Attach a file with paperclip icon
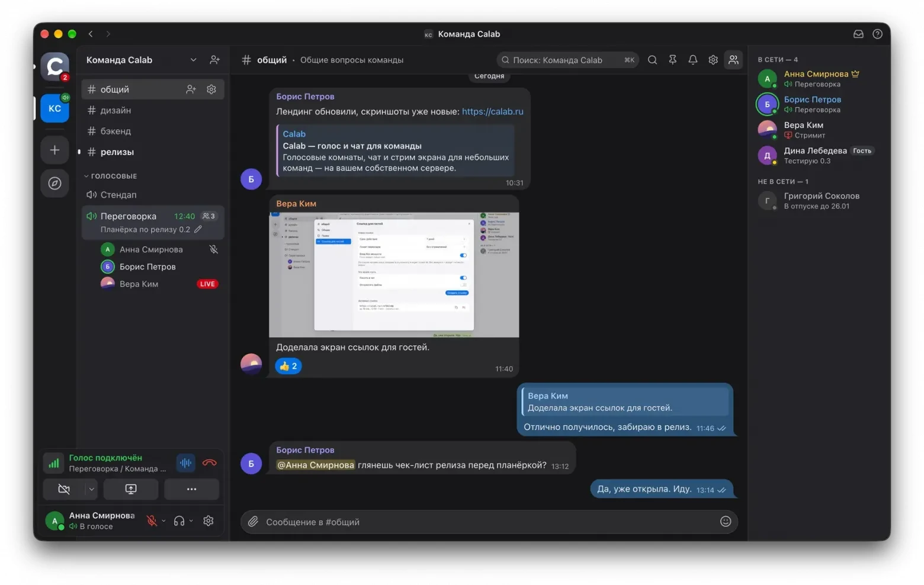Screen dimensions: 924x585 (x=253, y=522)
